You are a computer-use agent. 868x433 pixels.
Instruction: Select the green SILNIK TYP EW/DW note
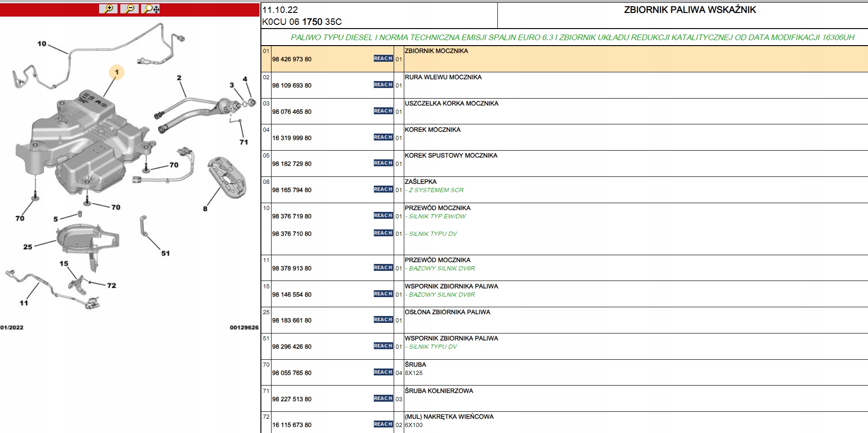[x=435, y=216]
